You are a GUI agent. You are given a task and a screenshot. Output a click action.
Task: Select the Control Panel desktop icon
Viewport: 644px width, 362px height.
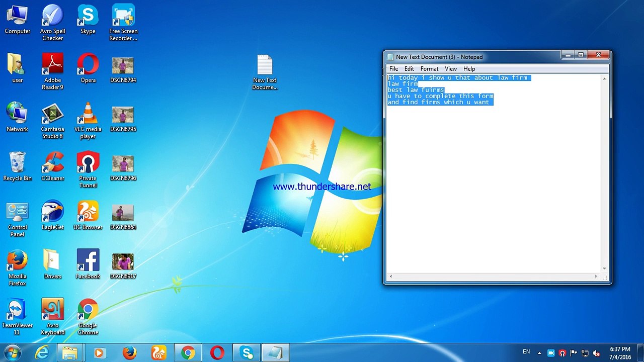coord(18,220)
